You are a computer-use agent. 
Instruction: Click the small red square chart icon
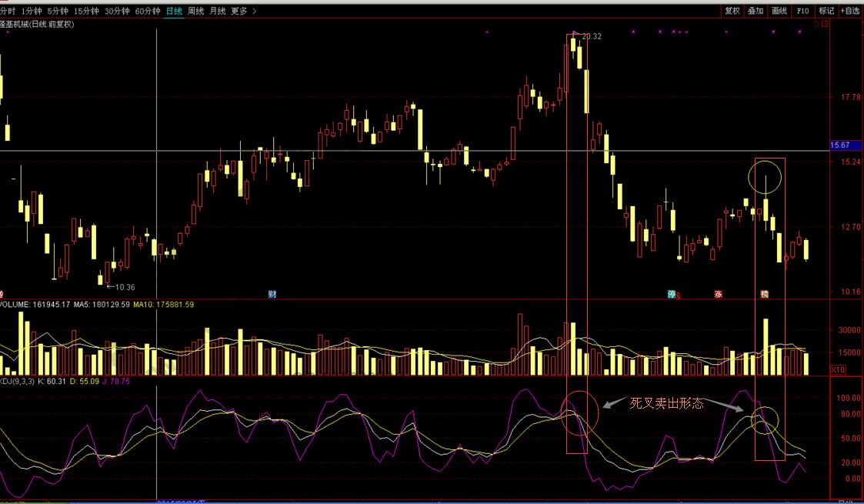(x=825, y=25)
